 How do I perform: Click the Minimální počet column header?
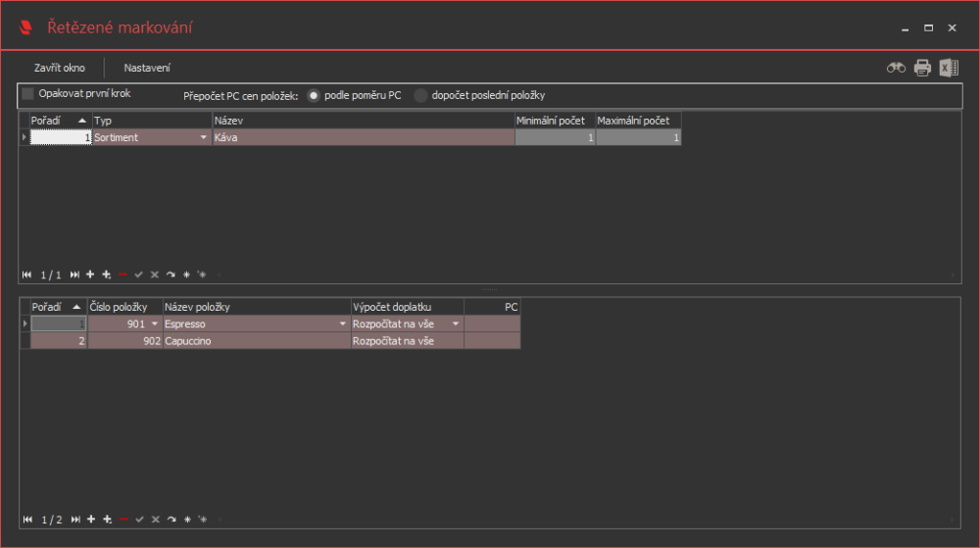pyautogui.click(x=555, y=121)
